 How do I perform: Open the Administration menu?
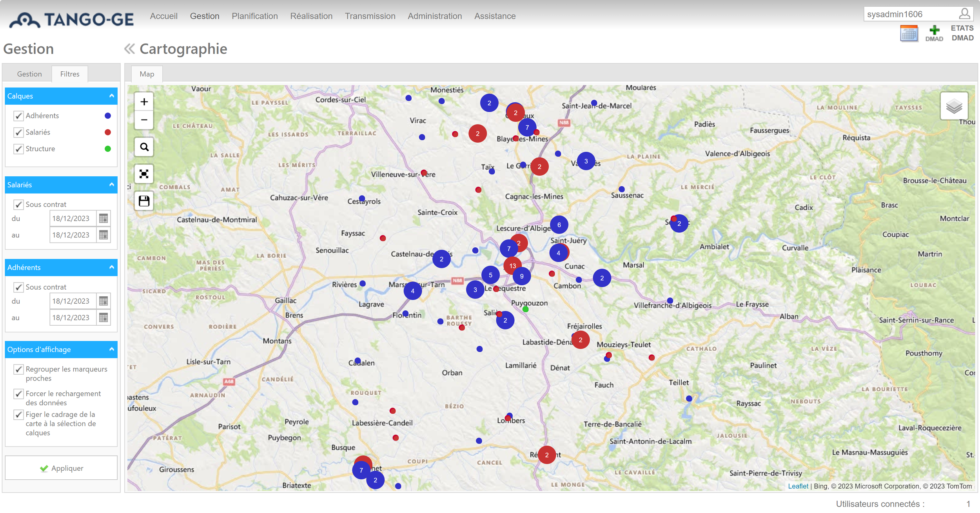(x=435, y=16)
